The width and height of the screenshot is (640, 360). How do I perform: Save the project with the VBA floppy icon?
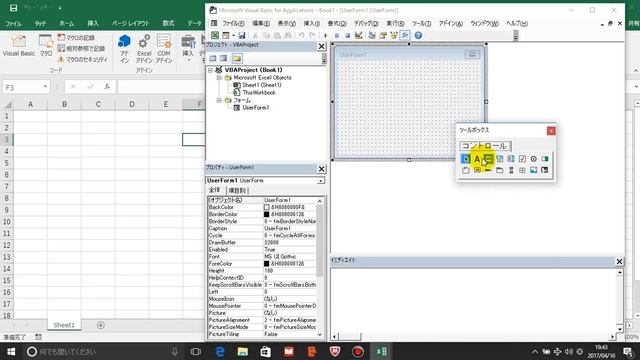(242, 36)
